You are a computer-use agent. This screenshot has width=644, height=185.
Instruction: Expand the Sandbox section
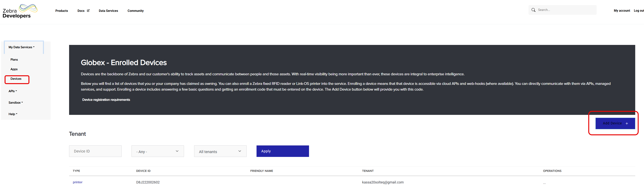point(15,103)
